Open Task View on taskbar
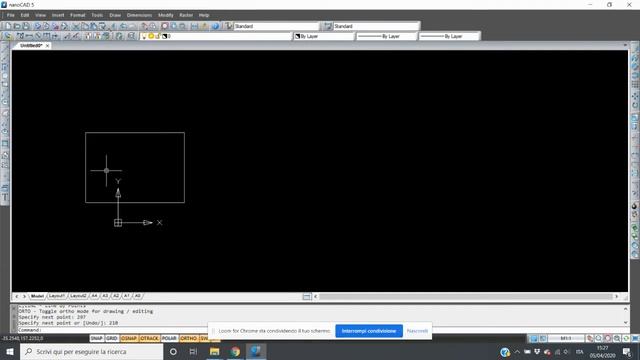Viewport: 640px width, 360px height. [193, 351]
